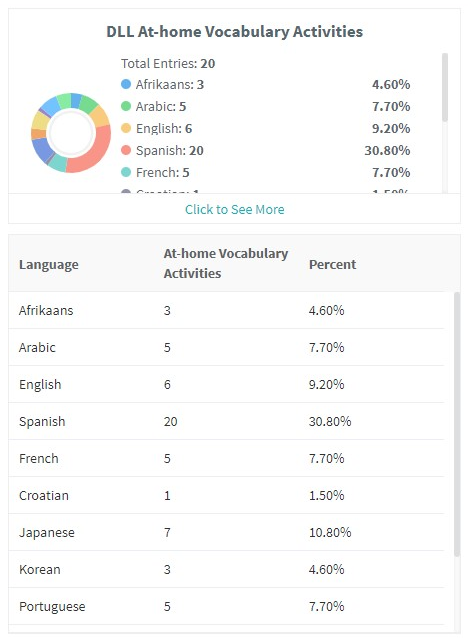Click the At-home Vocabulary Activities column header
The image size is (468, 638).
click(x=225, y=263)
